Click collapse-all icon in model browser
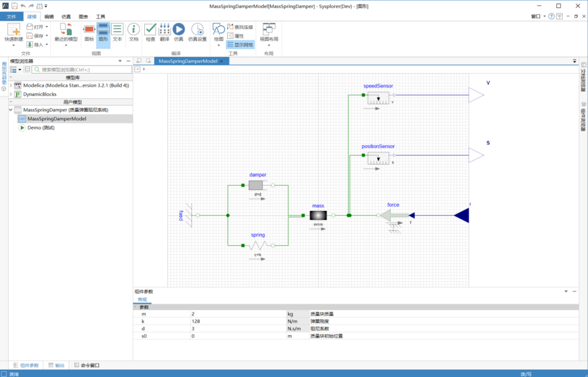The height and width of the screenshot is (377, 588). tap(27, 69)
